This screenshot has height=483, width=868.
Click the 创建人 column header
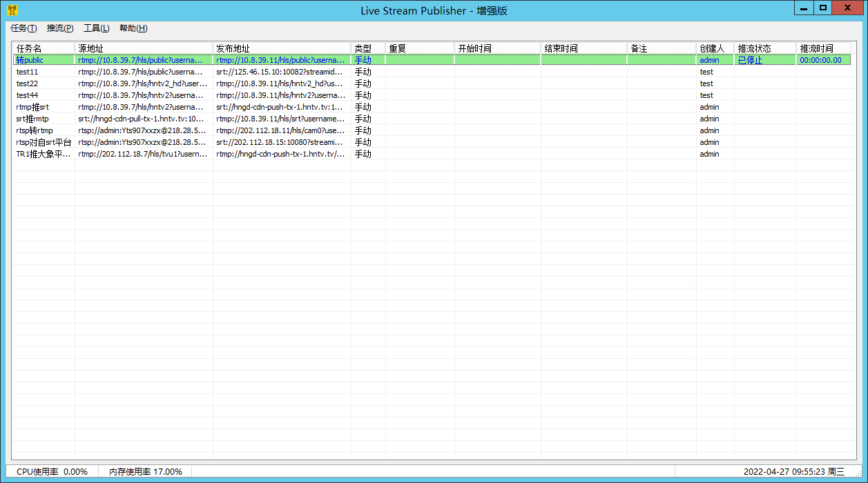(715, 48)
